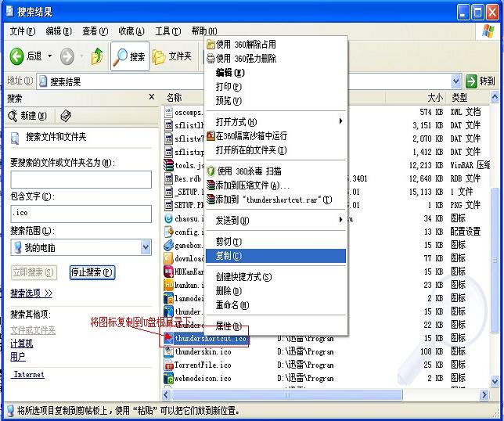Click the 后退 (Back) arrow icon
The image size is (504, 421).
pos(17,56)
